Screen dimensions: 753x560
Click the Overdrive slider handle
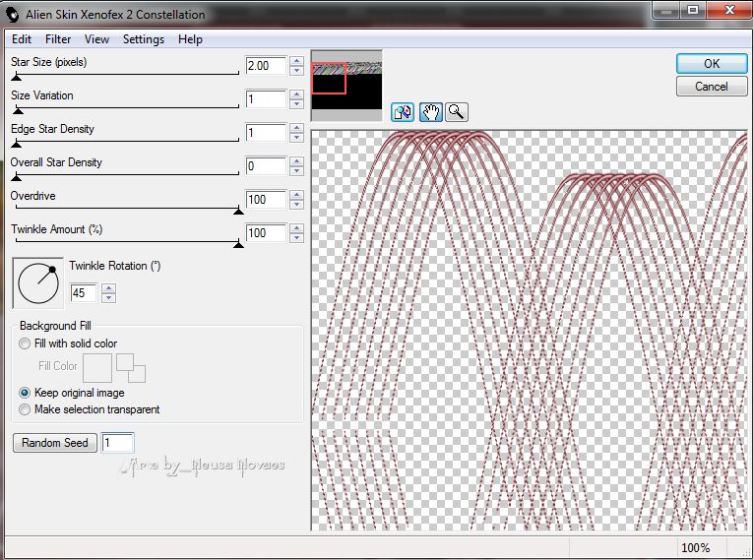point(238,211)
